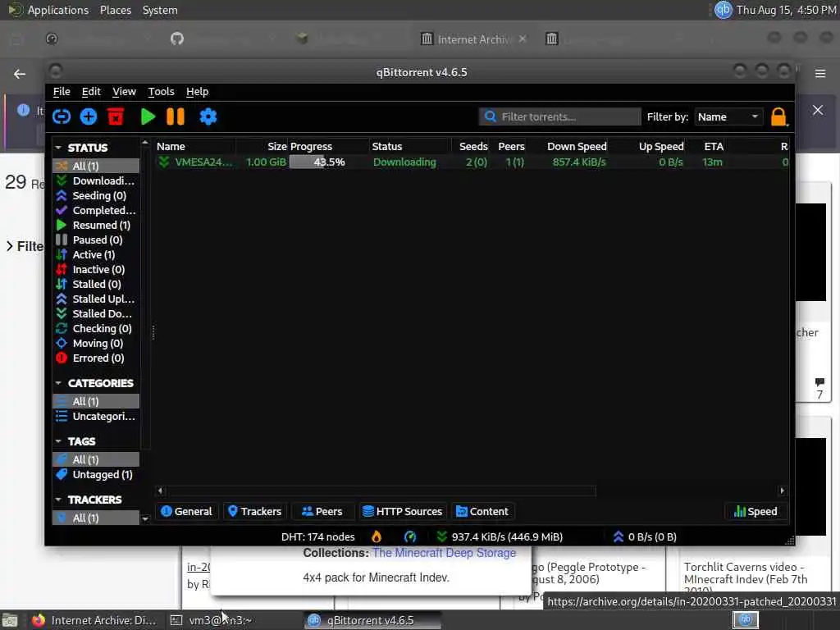The image size is (840, 630).
Task: Open The Minecraft Deep Storage link
Action: (444, 553)
